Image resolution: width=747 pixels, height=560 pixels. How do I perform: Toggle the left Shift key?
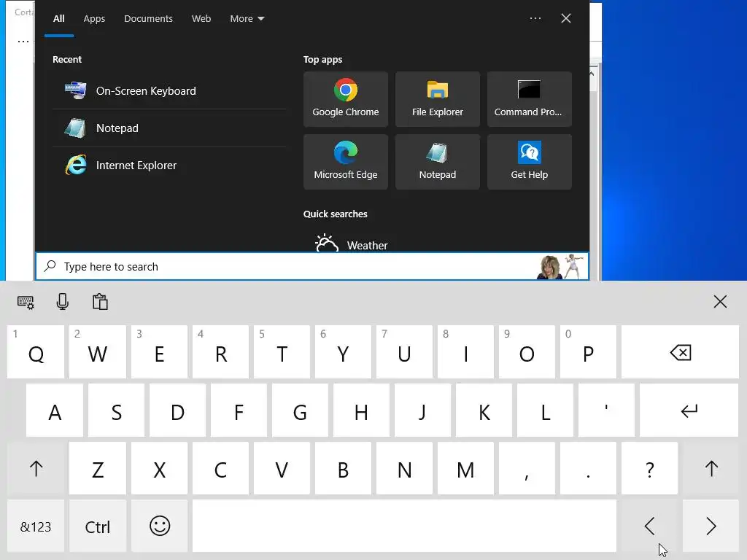tap(36, 469)
